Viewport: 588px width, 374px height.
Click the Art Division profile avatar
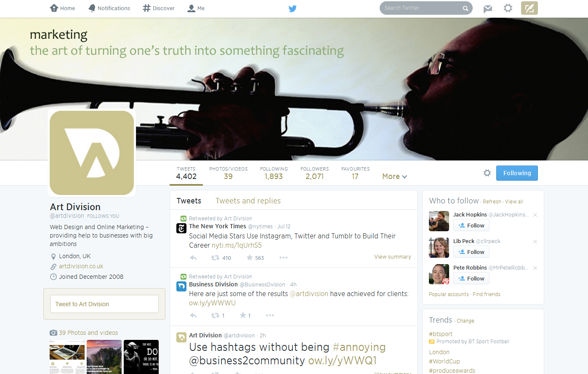92,153
